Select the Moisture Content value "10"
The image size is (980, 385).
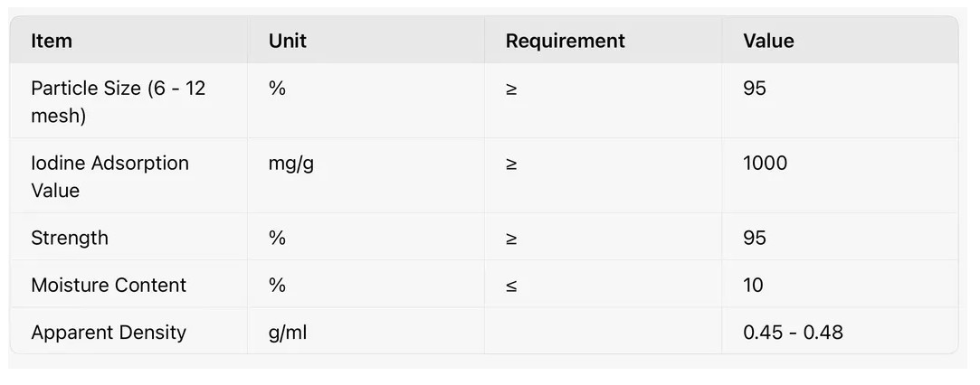753,285
